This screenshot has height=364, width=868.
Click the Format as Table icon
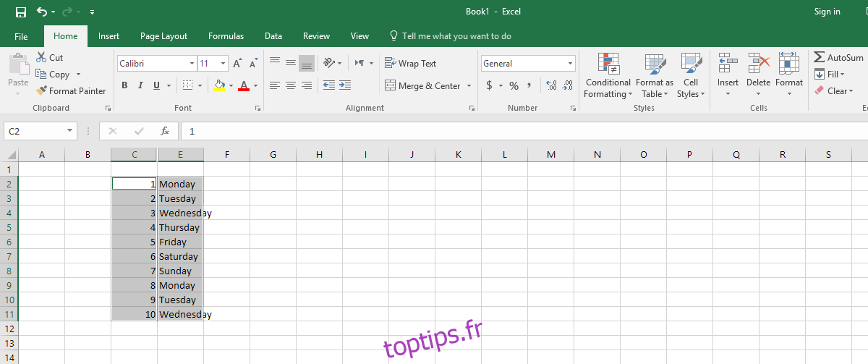(x=655, y=65)
